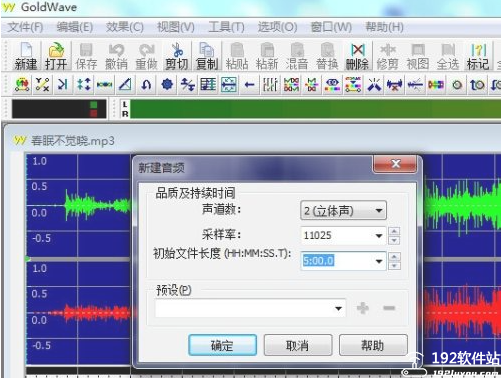
Task: Click the arrow-to-bar compressor effect icon
Action: 63,85
